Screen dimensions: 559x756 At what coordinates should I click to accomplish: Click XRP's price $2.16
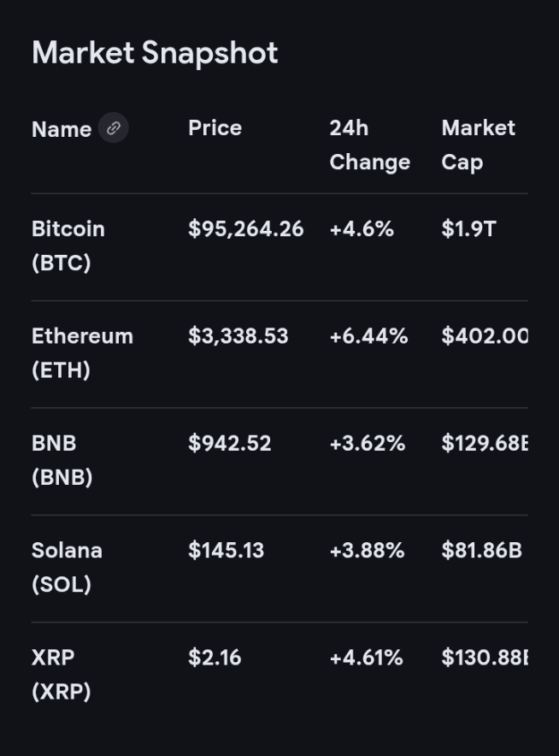(215, 657)
